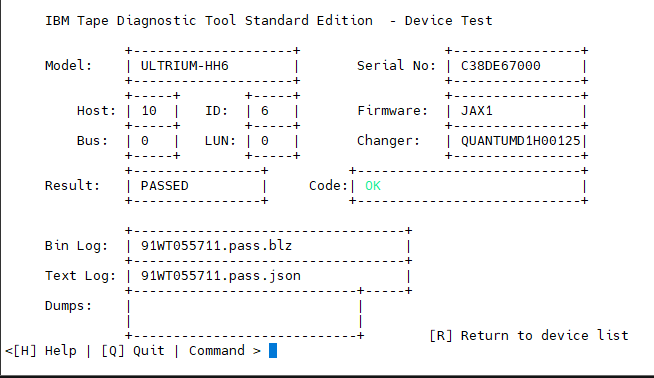Select the [Q] Quit option
Image resolution: width=654 pixels, height=378 pixels.
coord(133,351)
